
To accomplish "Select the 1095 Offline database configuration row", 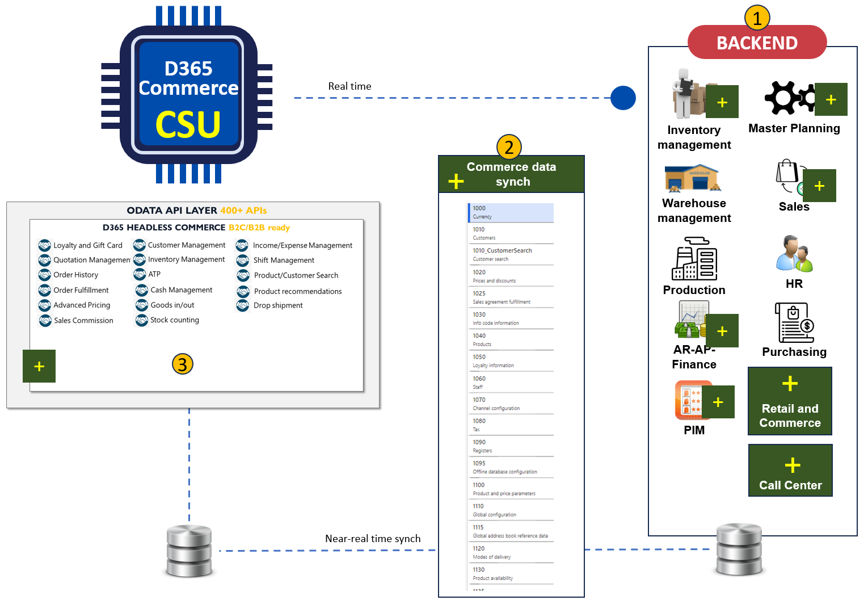I will pyautogui.click(x=511, y=467).
